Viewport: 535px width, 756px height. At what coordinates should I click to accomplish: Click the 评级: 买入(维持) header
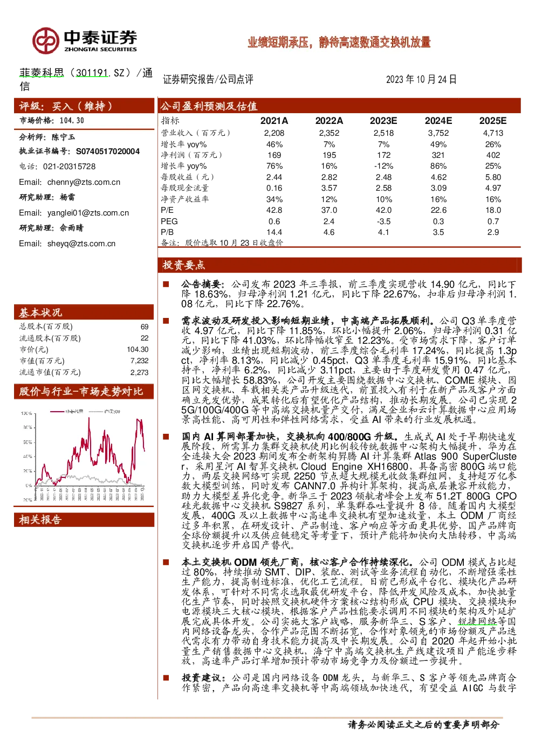click(84, 106)
